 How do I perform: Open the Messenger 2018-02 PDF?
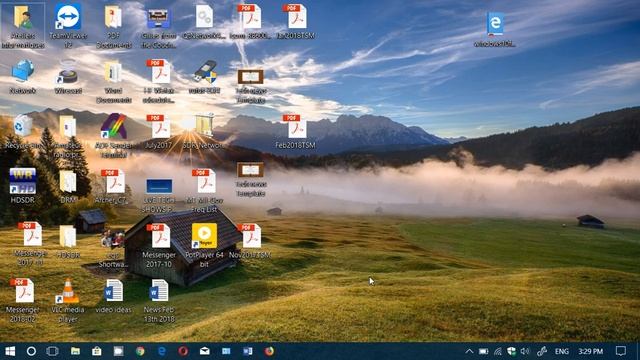pos(23,301)
